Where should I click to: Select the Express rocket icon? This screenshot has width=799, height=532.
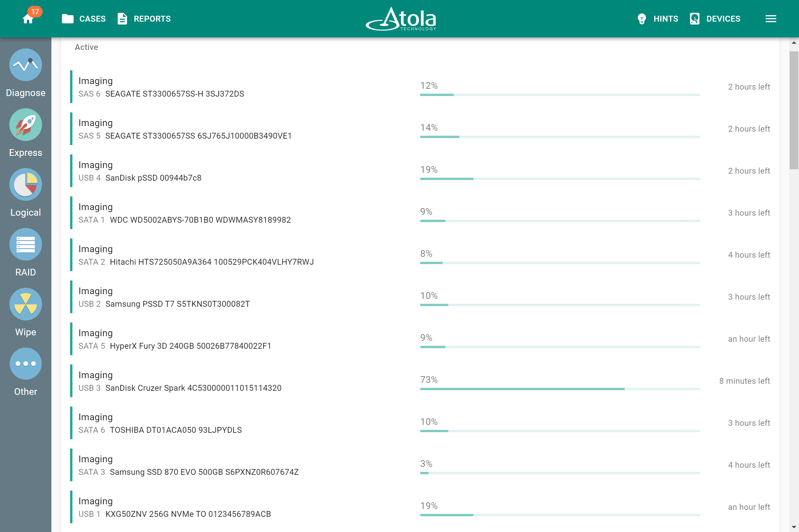(x=26, y=125)
